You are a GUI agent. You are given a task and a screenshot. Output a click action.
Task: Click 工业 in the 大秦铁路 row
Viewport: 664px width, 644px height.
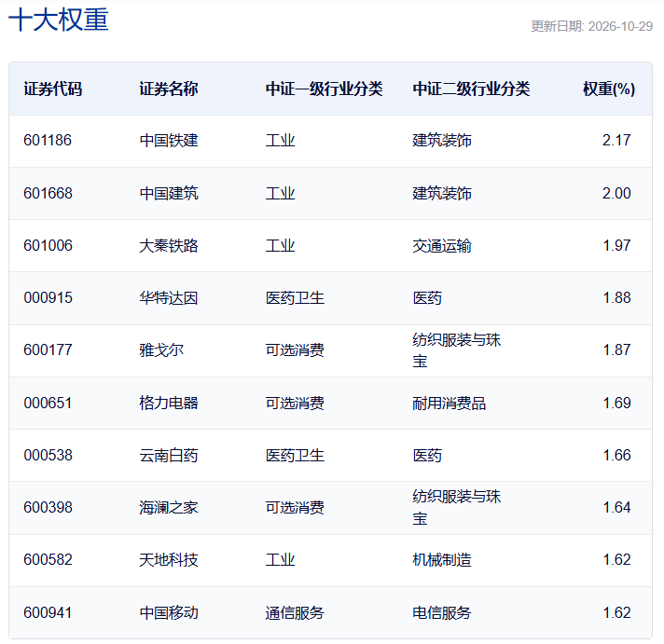pos(281,245)
